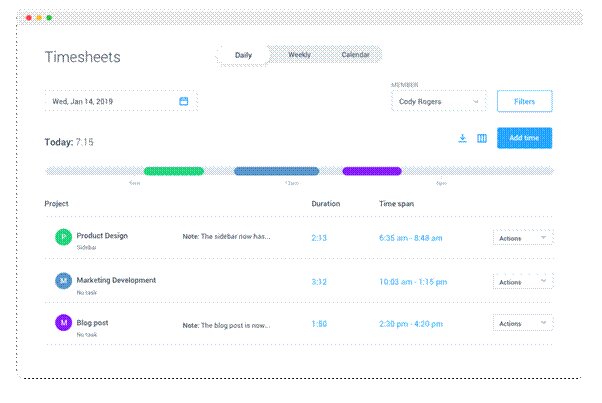Click the Filters button
Screen dimensions: 602x403
pos(524,101)
